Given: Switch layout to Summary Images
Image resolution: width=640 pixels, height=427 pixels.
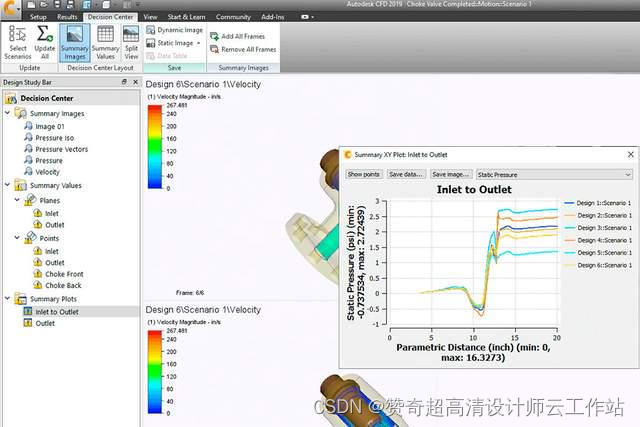Looking at the screenshot, I should coord(75,43).
